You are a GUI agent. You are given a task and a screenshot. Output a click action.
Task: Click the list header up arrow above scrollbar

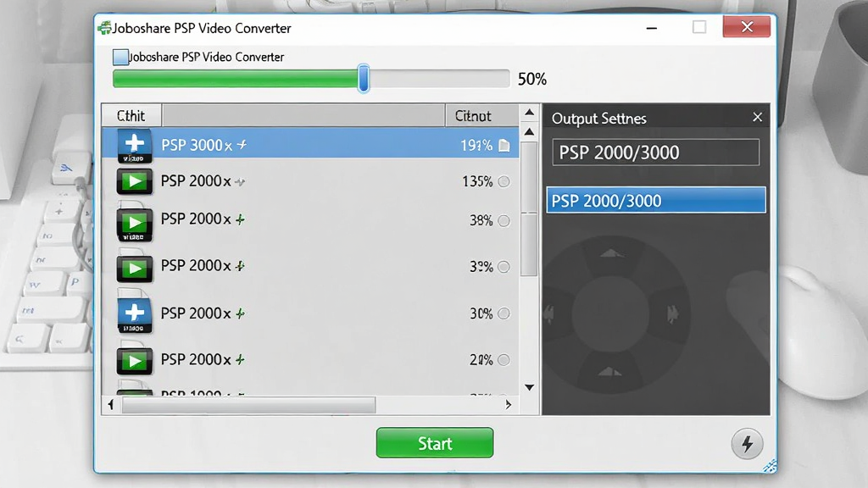tap(529, 113)
